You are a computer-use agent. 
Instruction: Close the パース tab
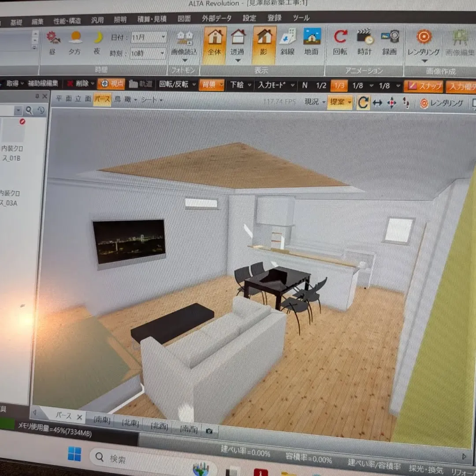pos(79,417)
